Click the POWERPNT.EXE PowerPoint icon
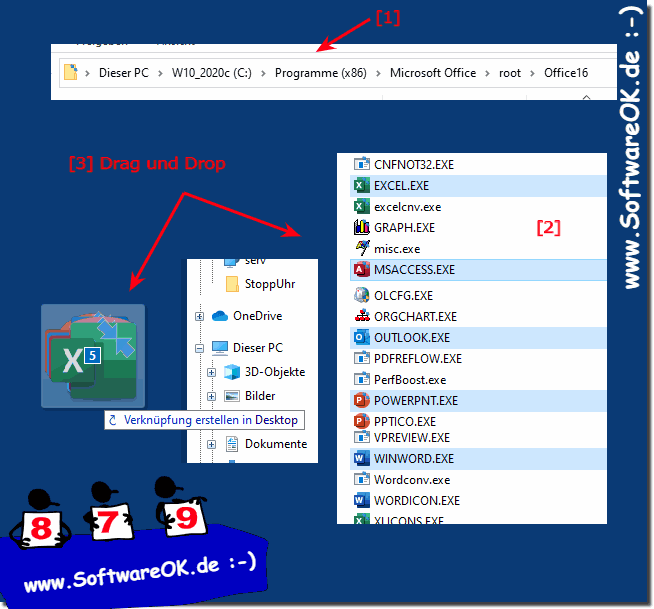Image resolution: width=654 pixels, height=609 pixels. pyautogui.click(x=362, y=400)
